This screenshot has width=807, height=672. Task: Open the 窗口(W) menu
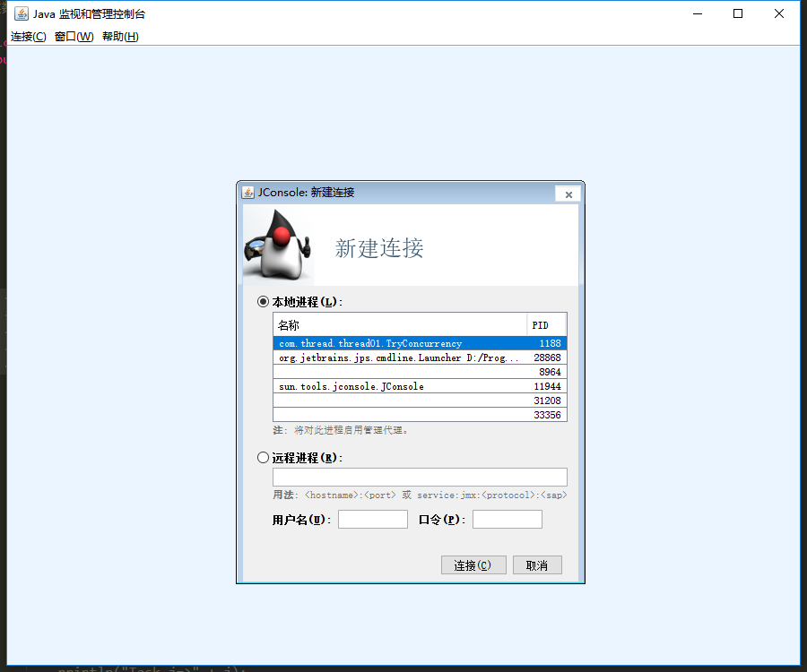tap(74, 37)
